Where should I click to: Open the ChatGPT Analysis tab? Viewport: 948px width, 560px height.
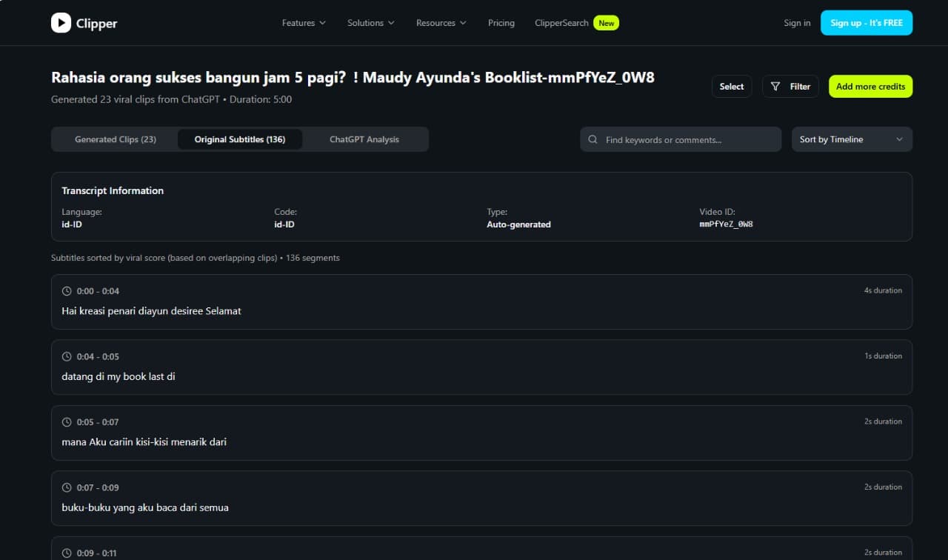click(364, 139)
